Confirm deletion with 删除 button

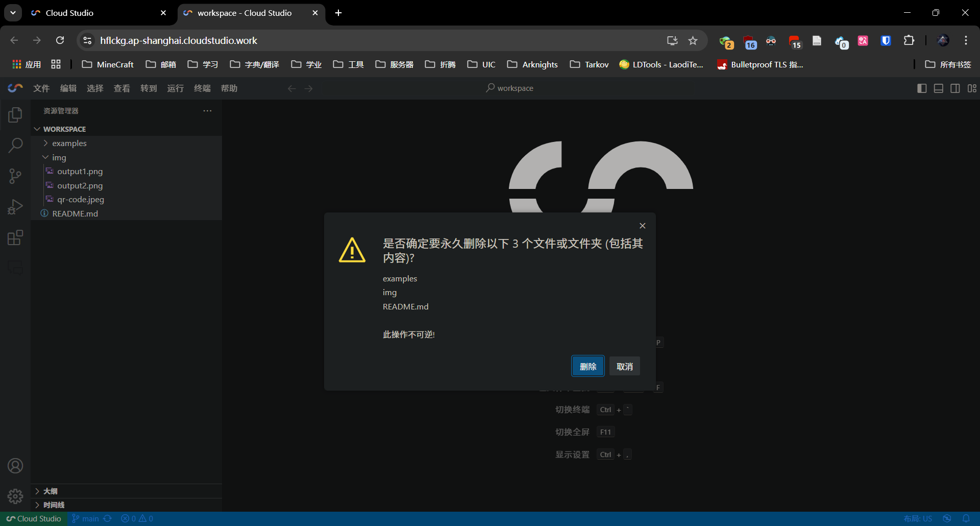click(588, 366)
